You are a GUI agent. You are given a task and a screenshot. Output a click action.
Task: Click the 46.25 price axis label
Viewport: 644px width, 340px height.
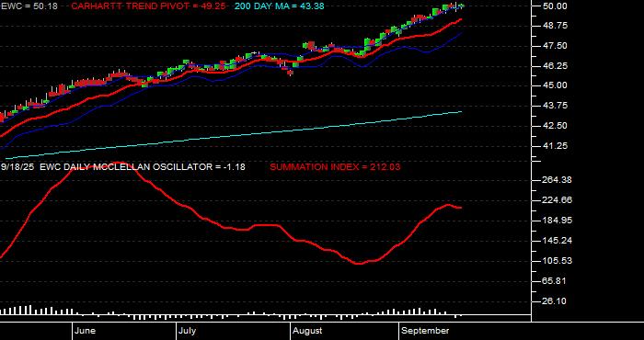pos(555,65)
